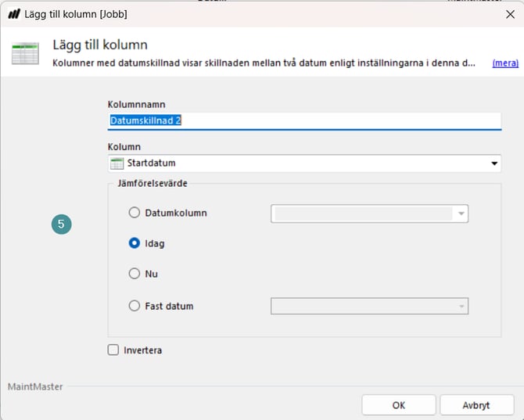The width and height of the screenshot is (524, 420).
Task: Click the teal step 5 marker
Action: (62, 224)
